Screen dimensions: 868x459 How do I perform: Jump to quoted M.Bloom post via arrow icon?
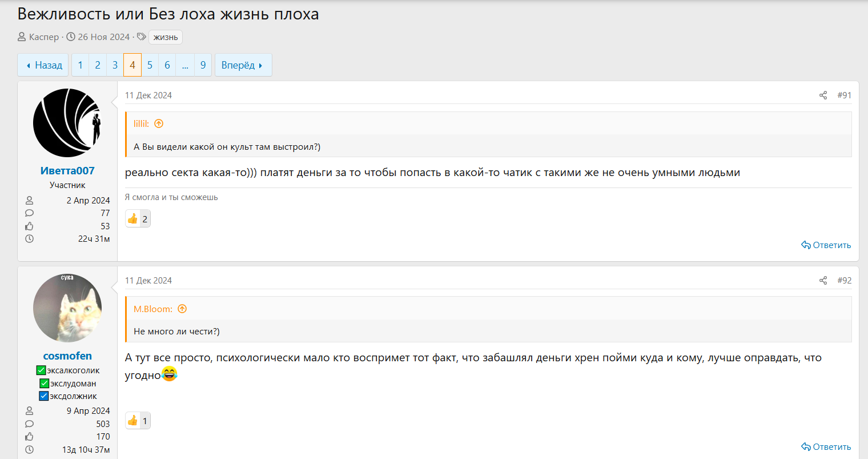182,309
